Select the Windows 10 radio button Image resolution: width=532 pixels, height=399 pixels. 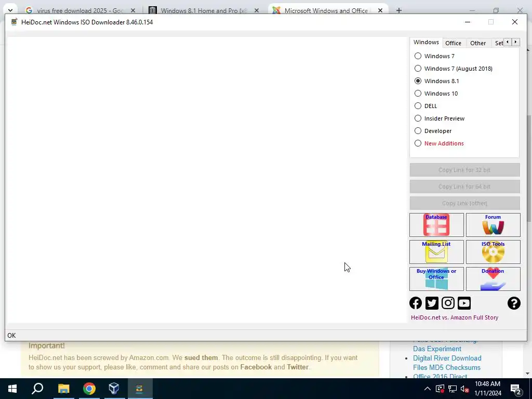coord(418,94)
